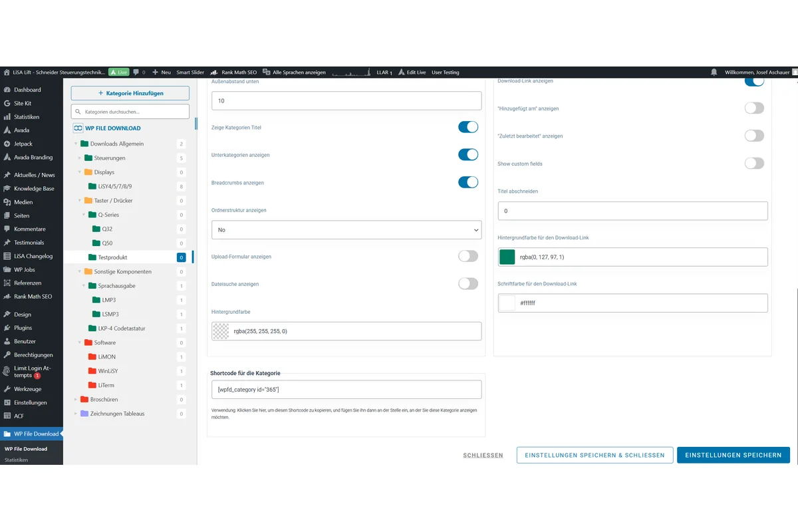Click the Kategorie Hinzufügen button
The image size is (798, 532).
pyautogui.click(x=130, y=93)
